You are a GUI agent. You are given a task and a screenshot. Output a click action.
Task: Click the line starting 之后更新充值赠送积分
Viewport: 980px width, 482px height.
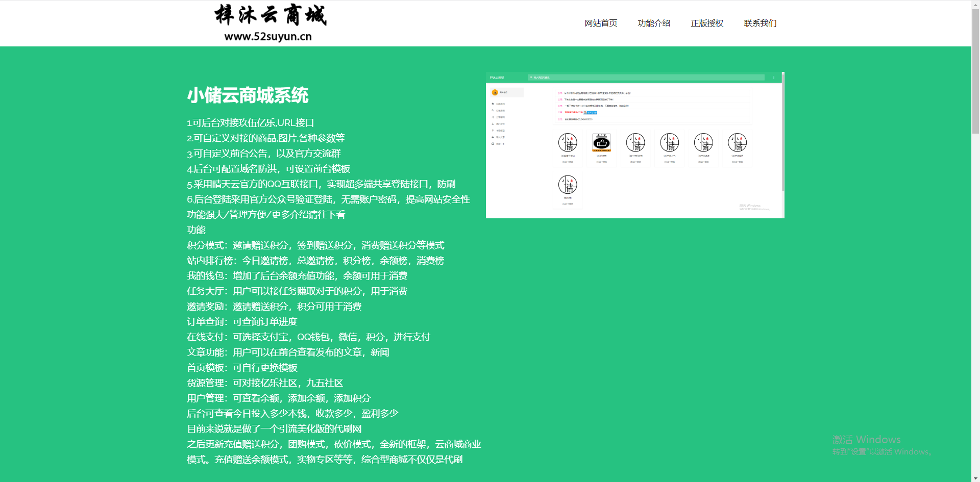(x=334, y=444)
